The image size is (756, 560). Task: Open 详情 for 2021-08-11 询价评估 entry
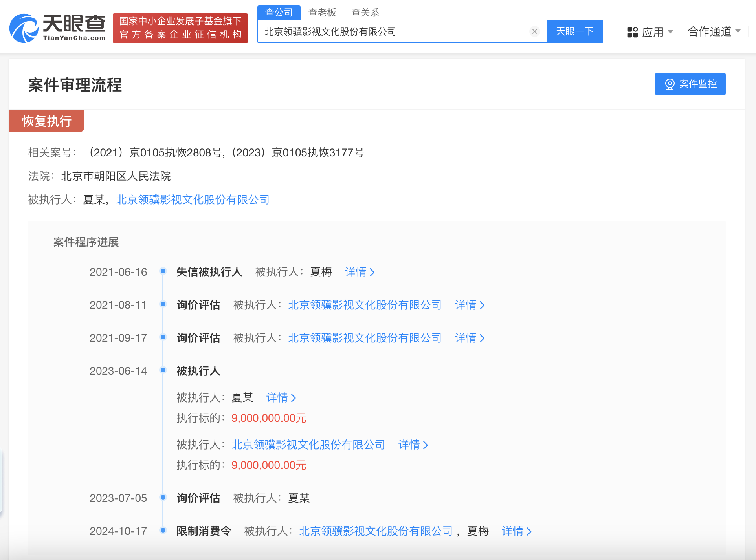(x=470, y=305)
